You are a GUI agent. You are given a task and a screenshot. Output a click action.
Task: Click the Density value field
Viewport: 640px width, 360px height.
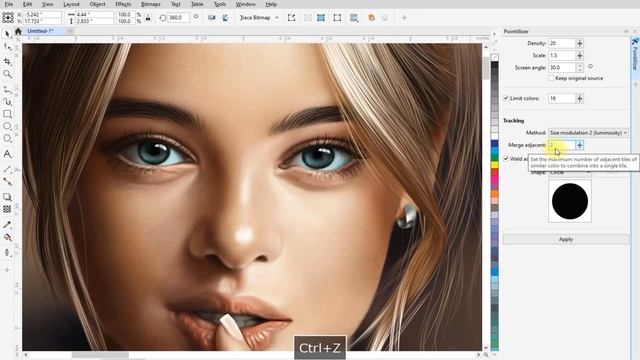562,43
